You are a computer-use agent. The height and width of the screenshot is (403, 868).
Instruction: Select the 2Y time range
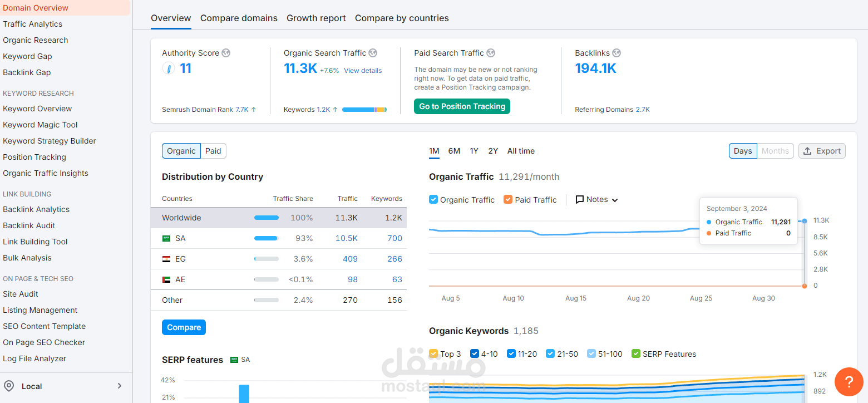[x=493, y=151]
